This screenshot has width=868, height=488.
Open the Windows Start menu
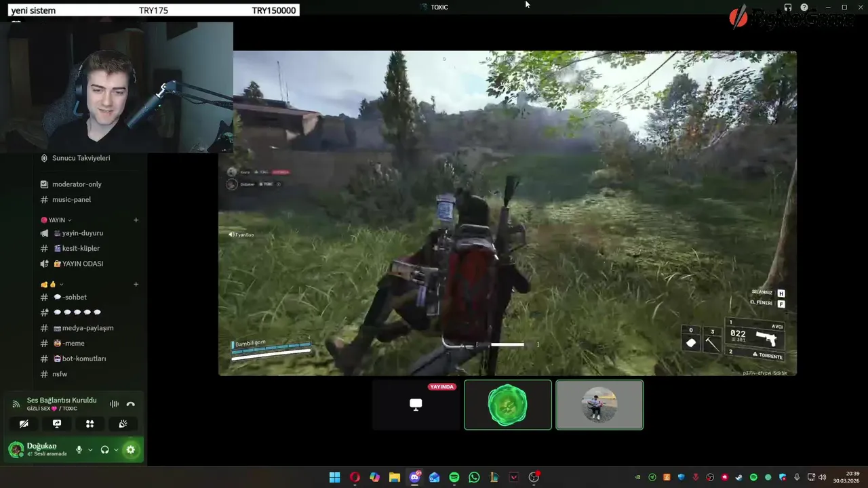pyautogui.click(x=335, y=477)
